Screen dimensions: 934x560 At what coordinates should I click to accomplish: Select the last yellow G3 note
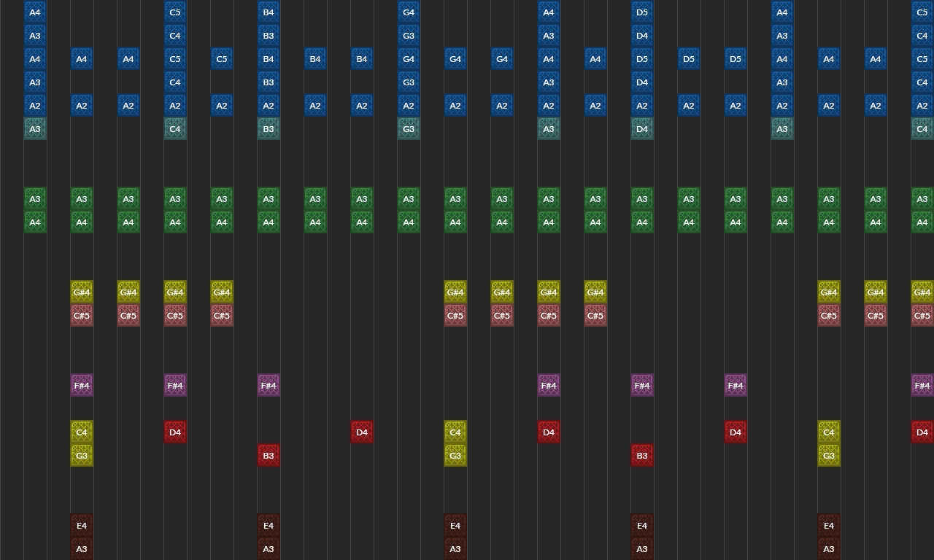coord(829,456)
